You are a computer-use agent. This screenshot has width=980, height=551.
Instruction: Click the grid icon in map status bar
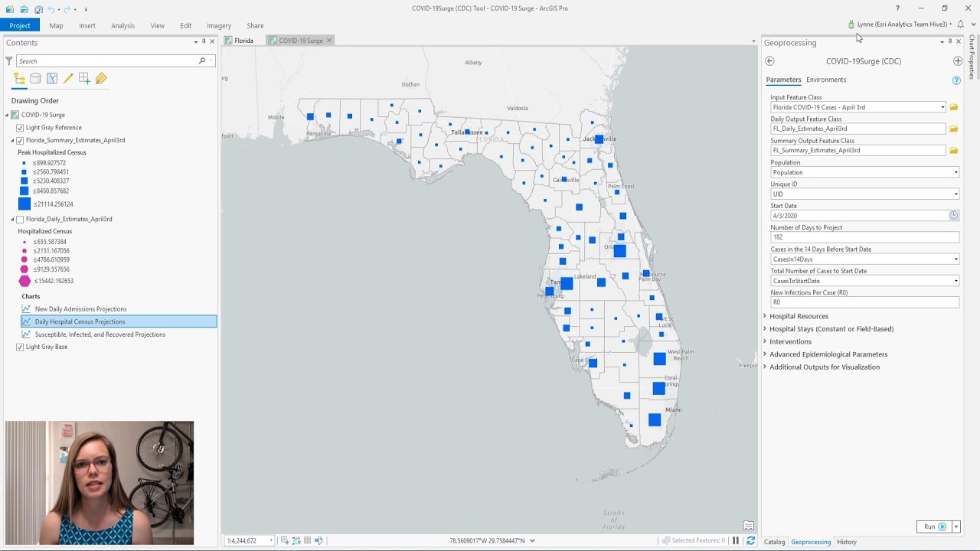307,540
